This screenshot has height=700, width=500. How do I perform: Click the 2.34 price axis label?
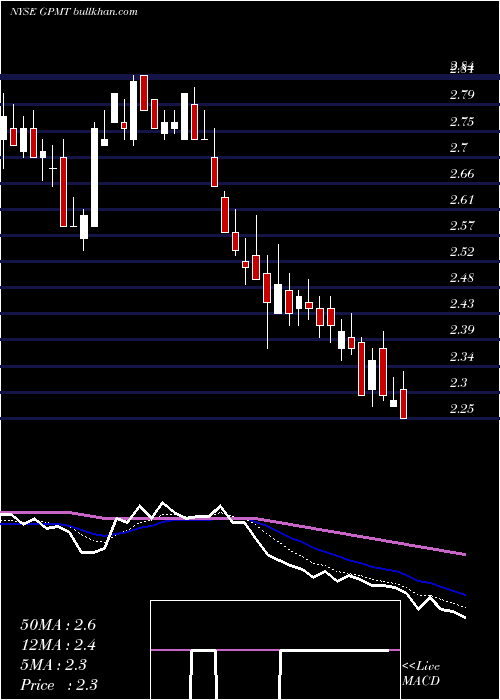(462, 357)
